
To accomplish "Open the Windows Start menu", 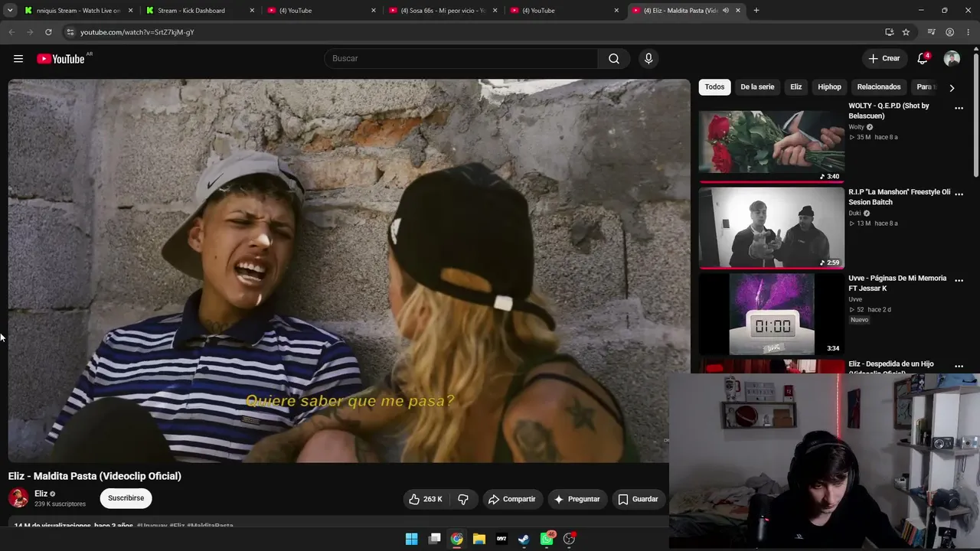I will [x=411, y=539].
